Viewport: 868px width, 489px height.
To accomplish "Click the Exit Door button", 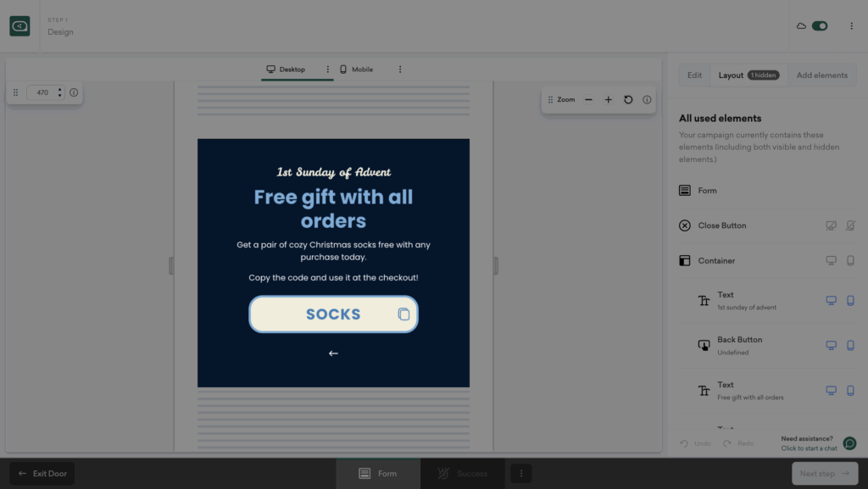I will [42, 474].
